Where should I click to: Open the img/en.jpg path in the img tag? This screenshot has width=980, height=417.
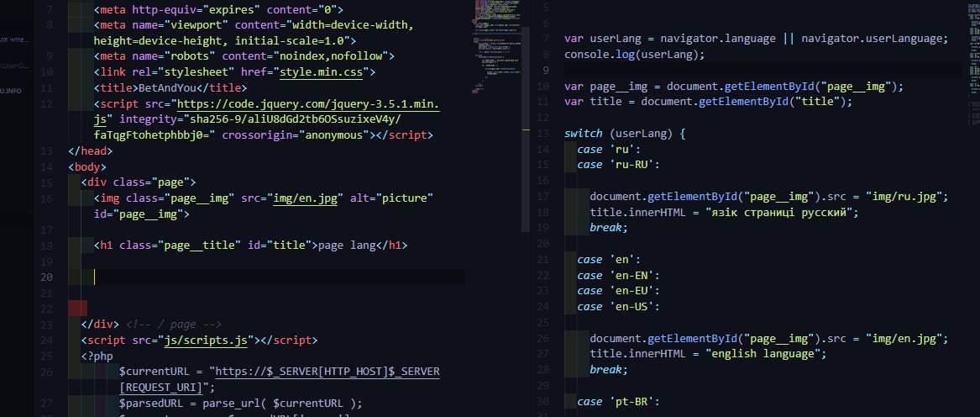click(x=306, y=198)
